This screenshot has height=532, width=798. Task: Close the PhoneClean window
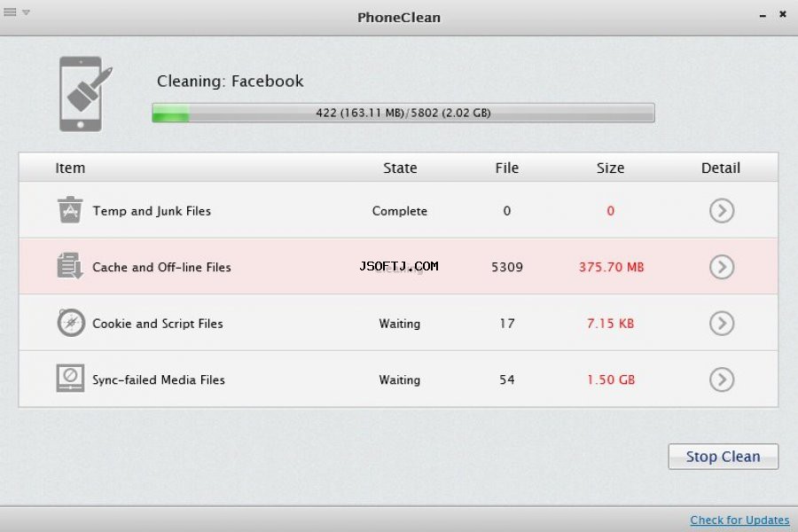783,14
